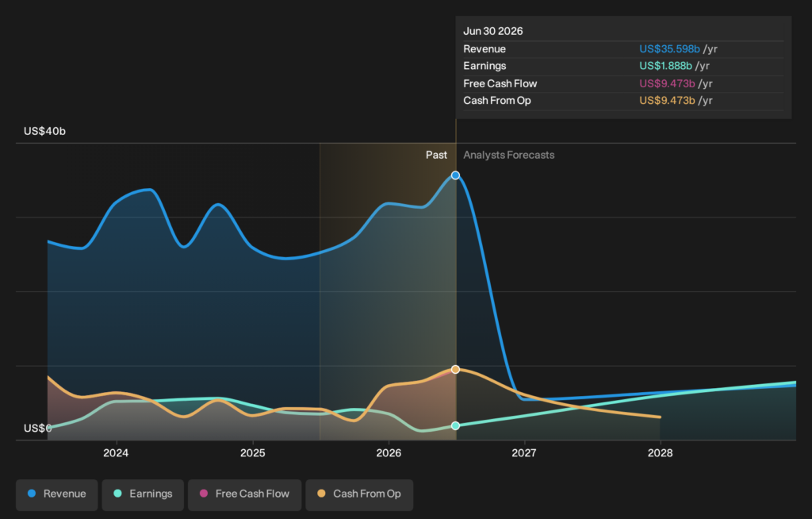
Task: Click the US$35.598b revenue value
Action: pos(669,48)
